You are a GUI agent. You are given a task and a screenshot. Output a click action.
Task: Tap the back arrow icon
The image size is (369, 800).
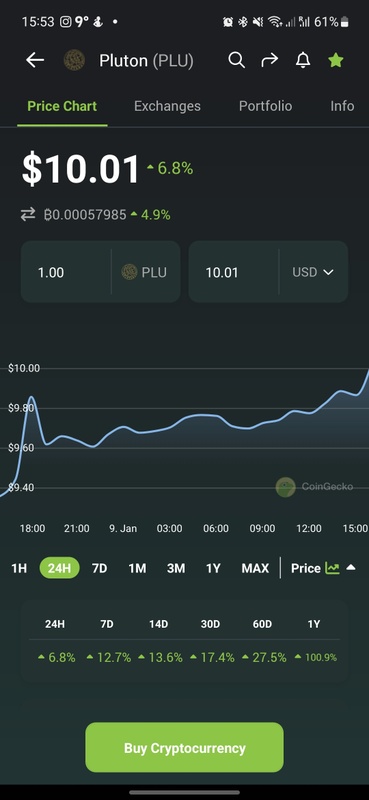(x=35, y=60)
